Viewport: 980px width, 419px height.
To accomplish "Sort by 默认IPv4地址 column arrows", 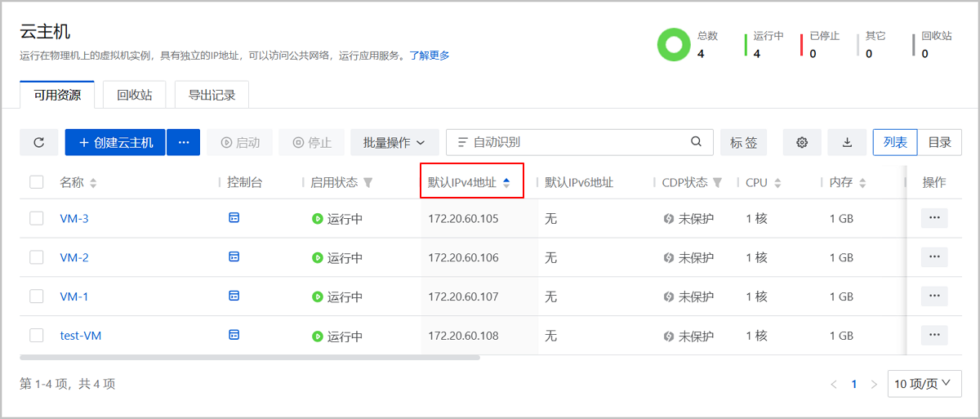I will tap(506, 183).
